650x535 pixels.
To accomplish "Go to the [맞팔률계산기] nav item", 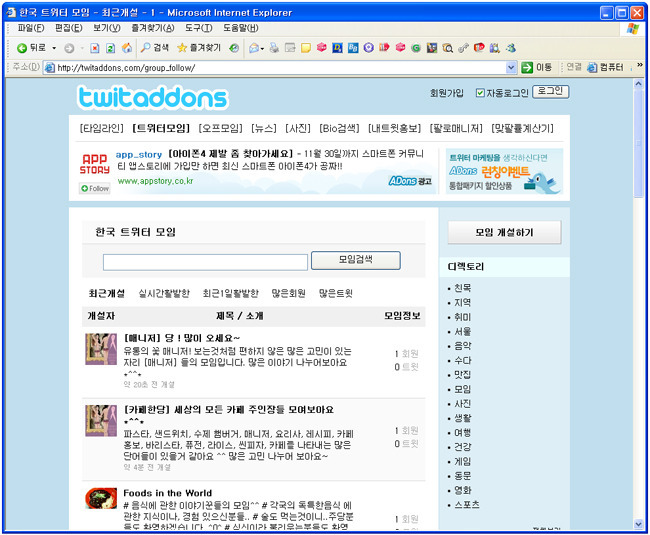I will 522,128.
